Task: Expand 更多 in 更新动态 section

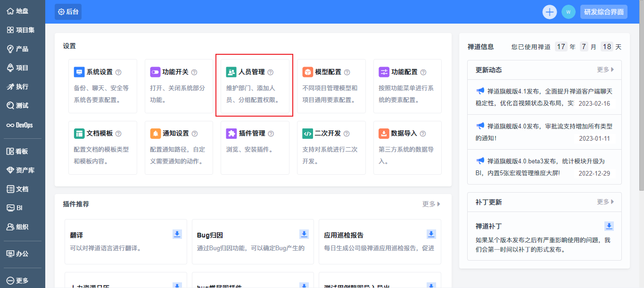Action: [x=605, y=70]
